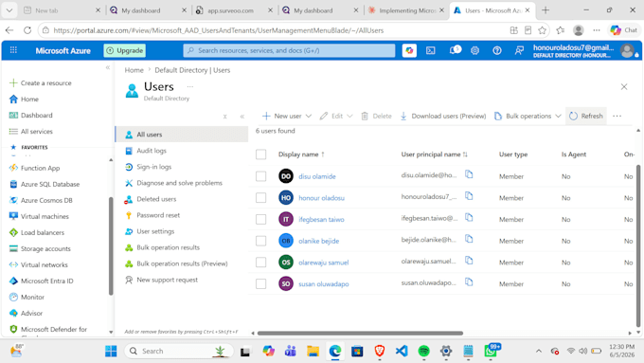Click the DO avatar for disu olamide
Screen dimensions: 644x363
(x=286, y=176)
